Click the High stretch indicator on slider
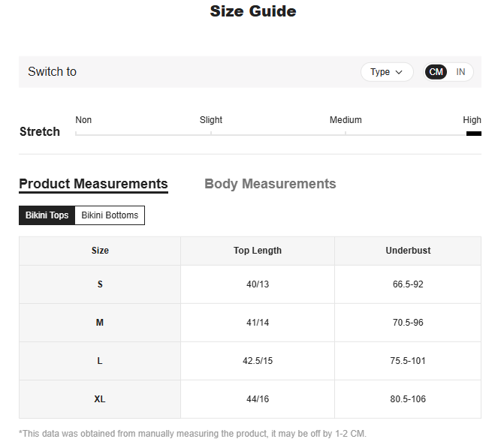 pyautogui.click(x=473, y=134)
